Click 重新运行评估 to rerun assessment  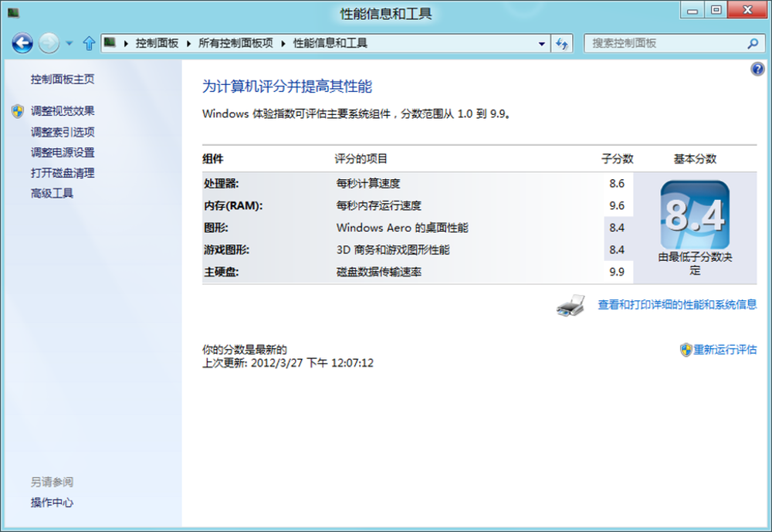tap(725, 350)
